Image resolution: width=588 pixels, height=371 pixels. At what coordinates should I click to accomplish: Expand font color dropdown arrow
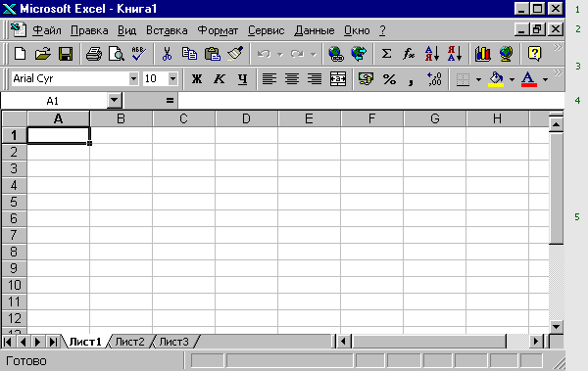tap(545, 79)
